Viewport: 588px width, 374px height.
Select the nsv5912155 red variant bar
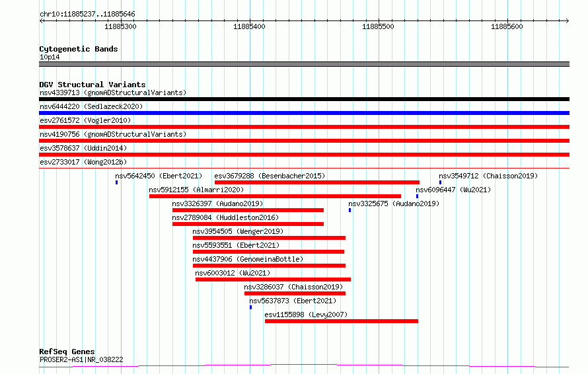[275, 196]
